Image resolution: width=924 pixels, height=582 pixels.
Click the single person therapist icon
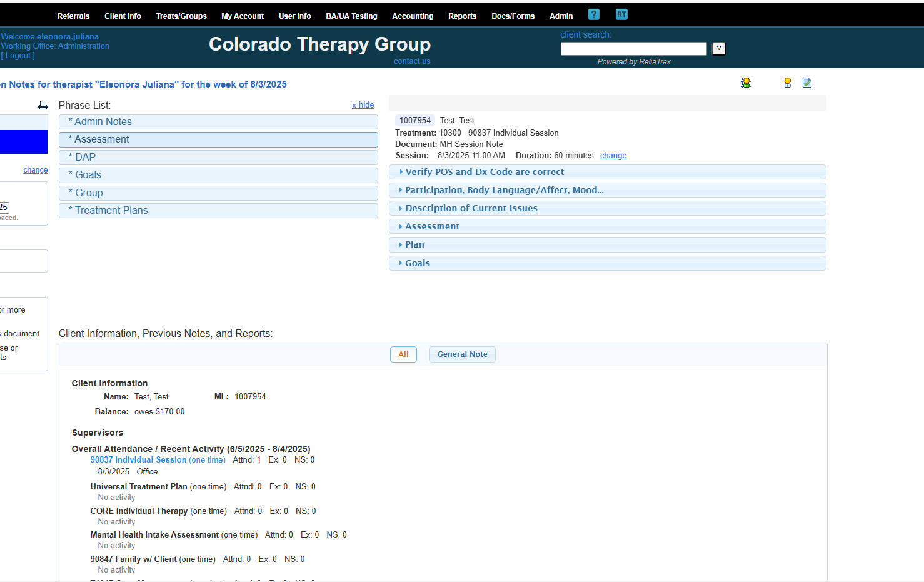point(788,83)
